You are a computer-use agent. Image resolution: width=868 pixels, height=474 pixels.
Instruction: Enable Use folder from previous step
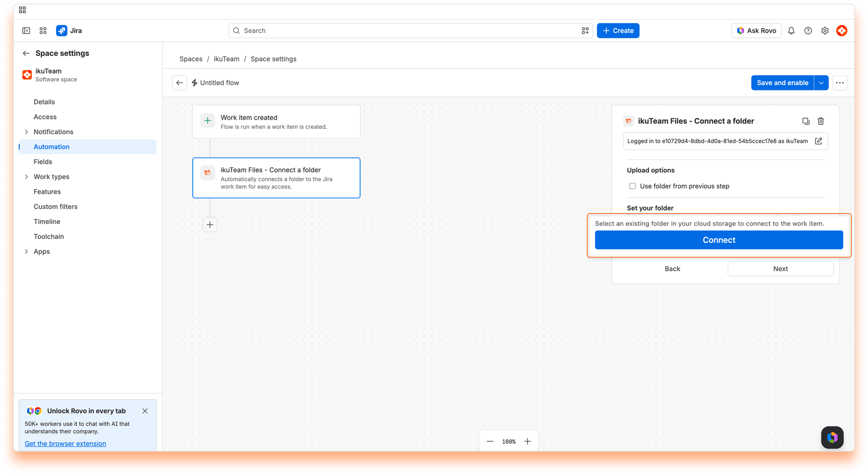(632, 186)
